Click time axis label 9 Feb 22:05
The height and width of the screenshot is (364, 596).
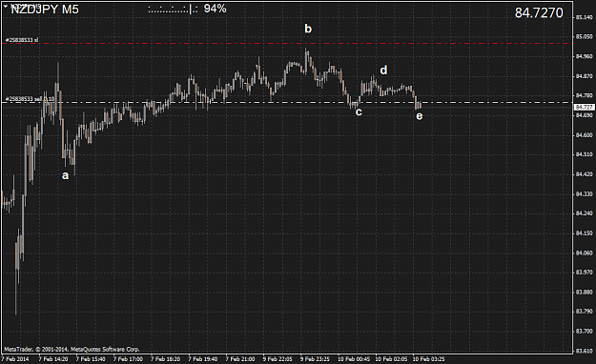[x=277, y=359]
